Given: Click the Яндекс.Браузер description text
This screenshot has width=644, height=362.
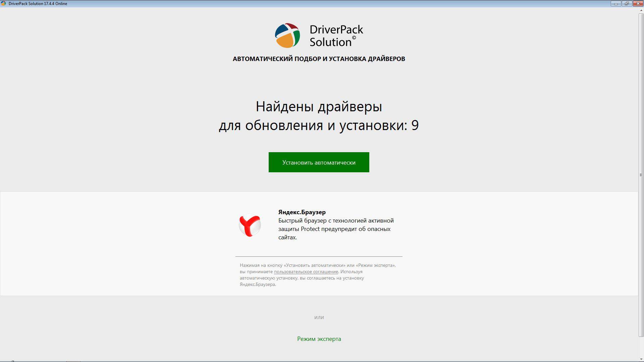Looking at the screenshot, I should 336,229.
